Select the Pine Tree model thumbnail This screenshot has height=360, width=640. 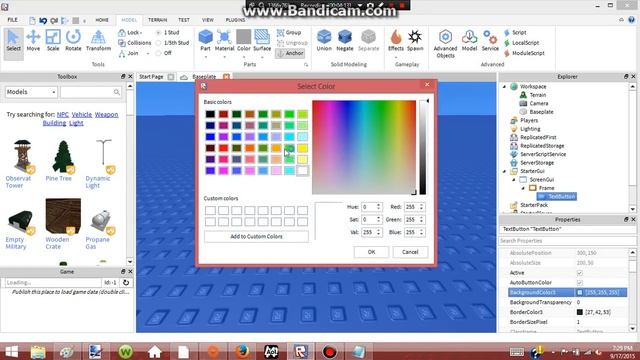click(x=62, y=157)
